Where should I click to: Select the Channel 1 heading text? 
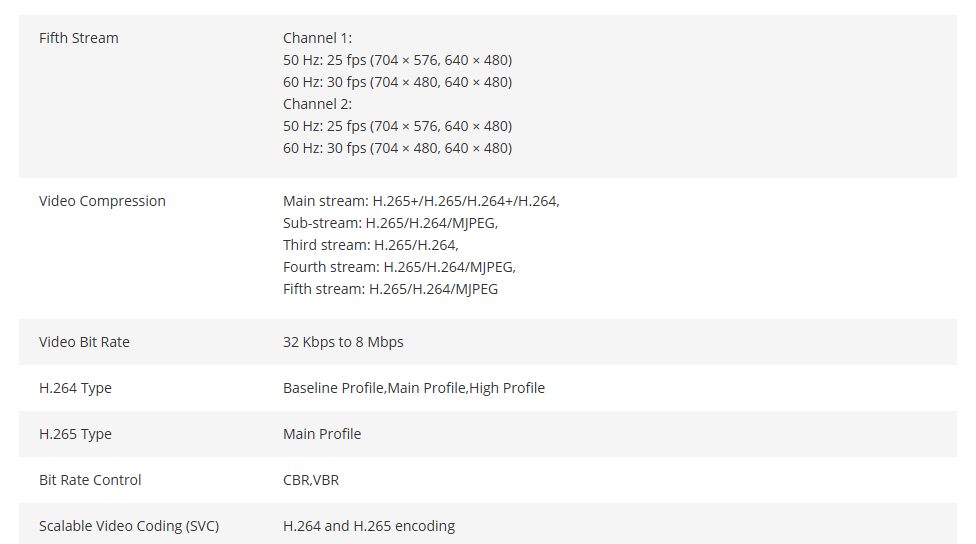coord(317,38)
